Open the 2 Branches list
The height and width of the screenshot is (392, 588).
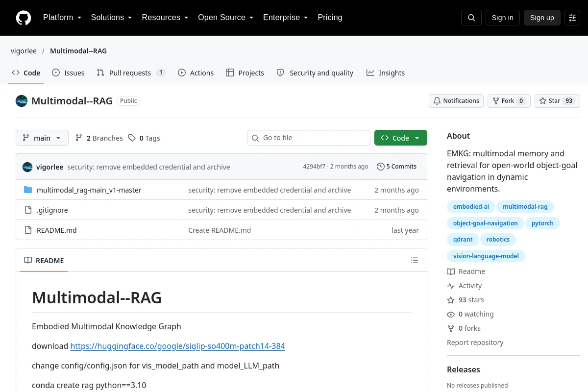point(99,138)
